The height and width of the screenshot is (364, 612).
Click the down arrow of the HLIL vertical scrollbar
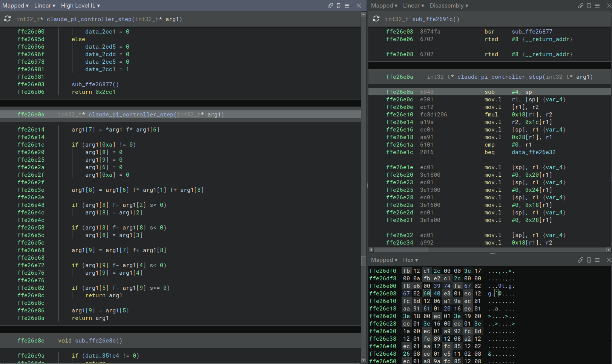(x=364, y=361)
